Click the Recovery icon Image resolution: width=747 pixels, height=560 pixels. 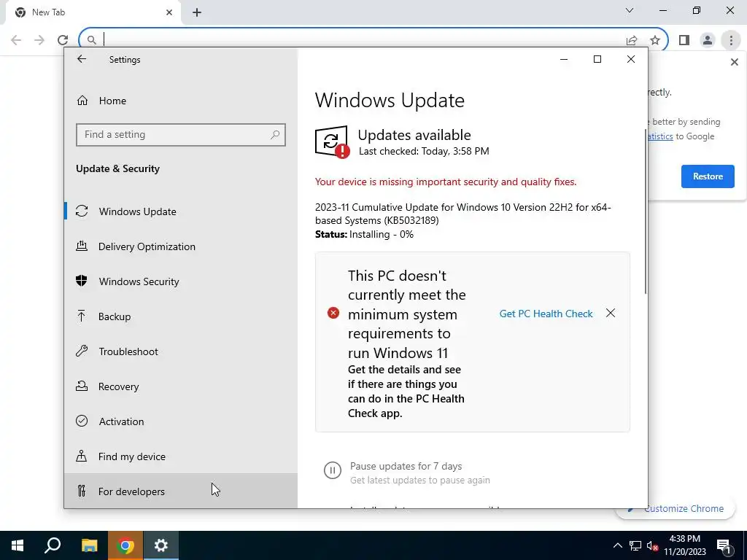click(x=82, y=386)
